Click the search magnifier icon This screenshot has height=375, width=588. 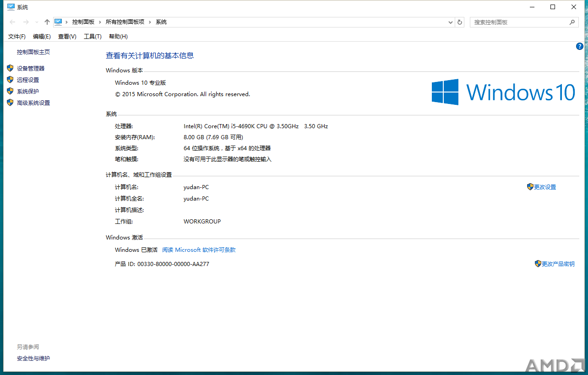coord(572,22)
